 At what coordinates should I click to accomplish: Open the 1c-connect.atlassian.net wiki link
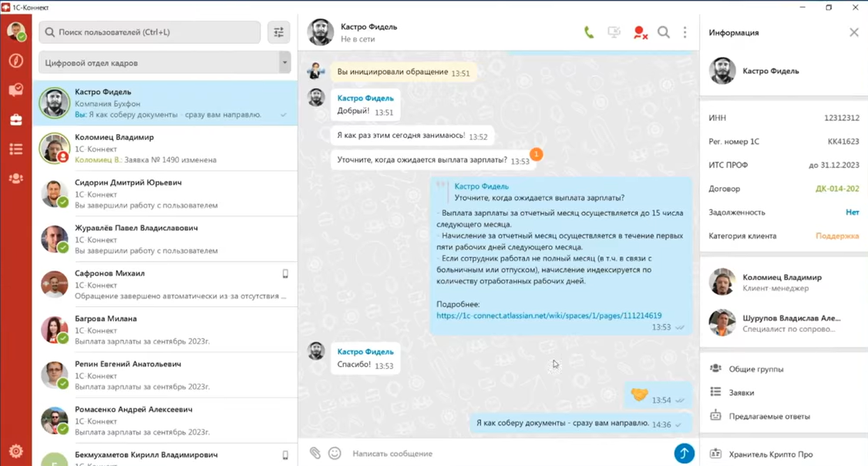[x=549, y=316]
